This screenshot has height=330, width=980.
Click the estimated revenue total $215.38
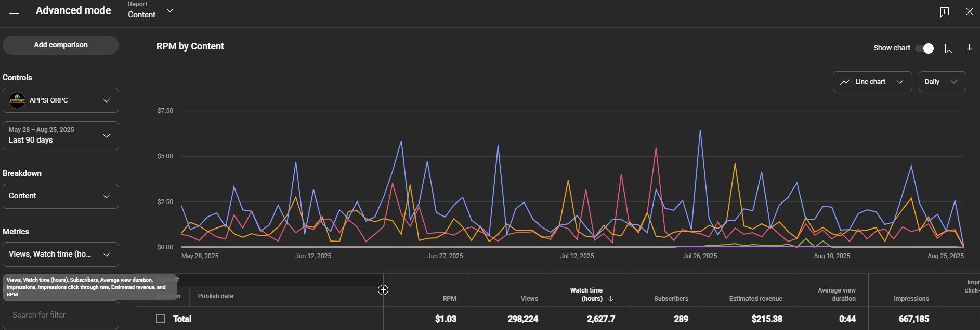(x=767, y=319)
